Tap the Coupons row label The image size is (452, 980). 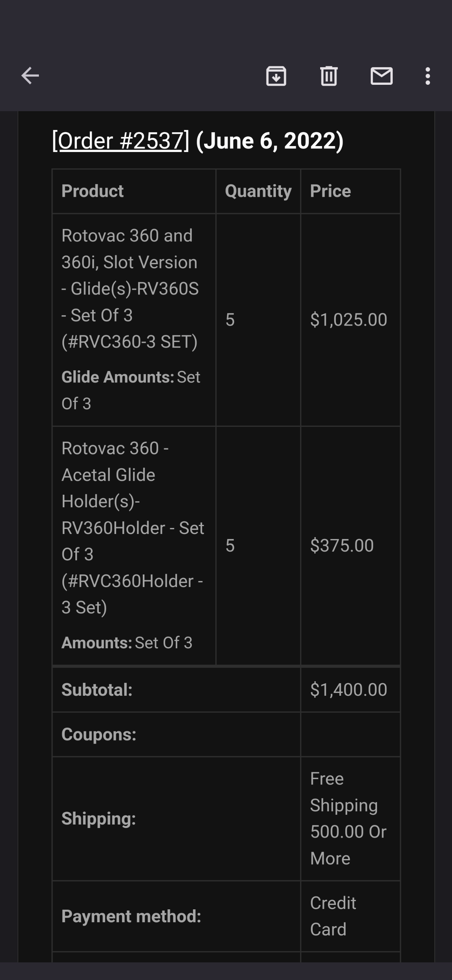(99, 734)
